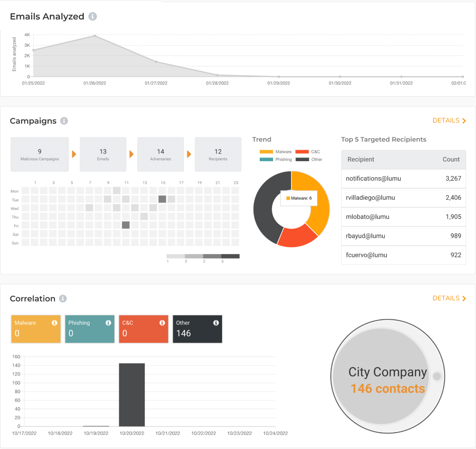
Task: Click info icon beside Correlation heading
Action: (x=63, y=298)
